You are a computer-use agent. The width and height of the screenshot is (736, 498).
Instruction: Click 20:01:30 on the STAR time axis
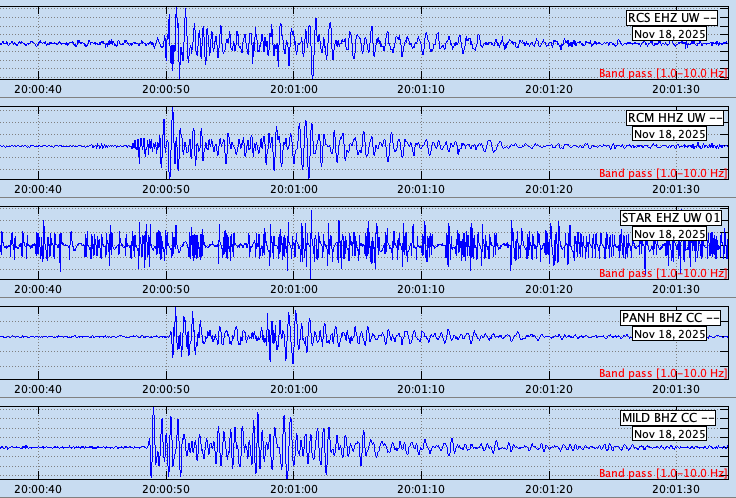[676, 289]
